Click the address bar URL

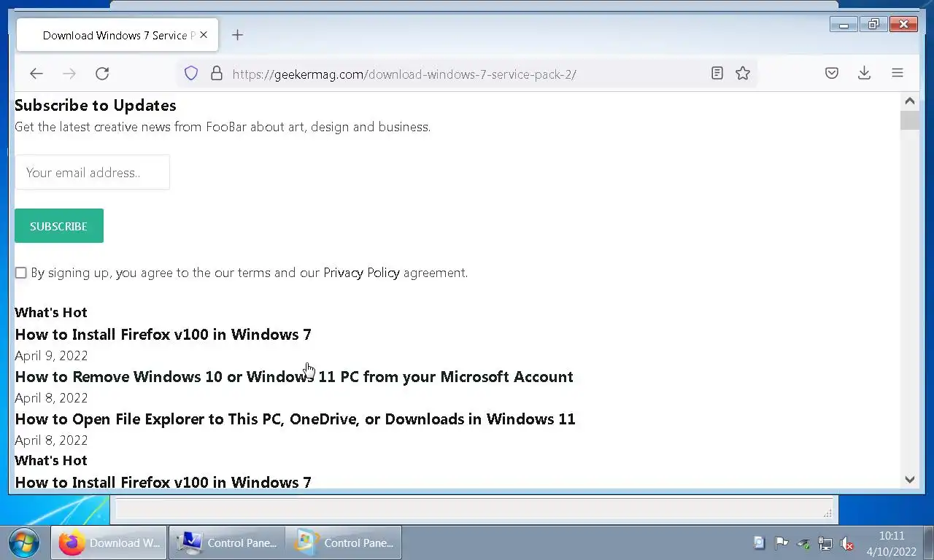(404, 74)
